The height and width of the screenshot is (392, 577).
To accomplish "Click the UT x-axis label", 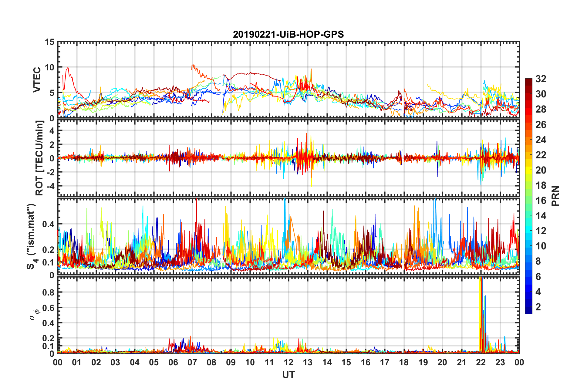I will tap(288, 375).
